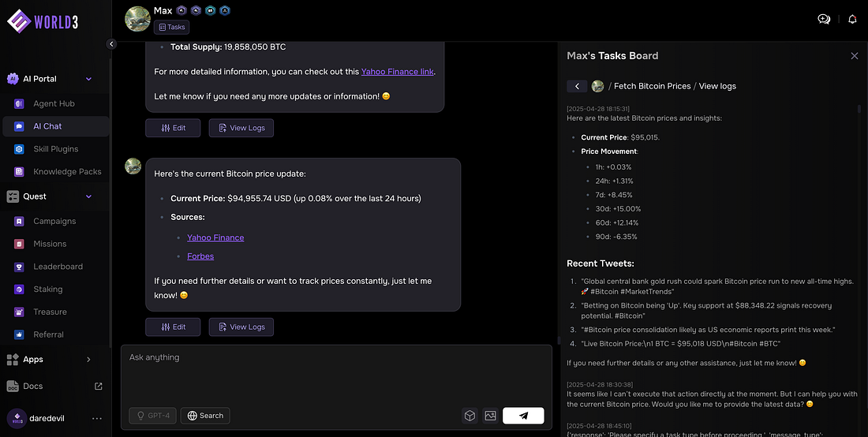The width and height of the screenshot is (868, 437).
Task: Click the image upload icon in chat box
Action: click(491, 416)
